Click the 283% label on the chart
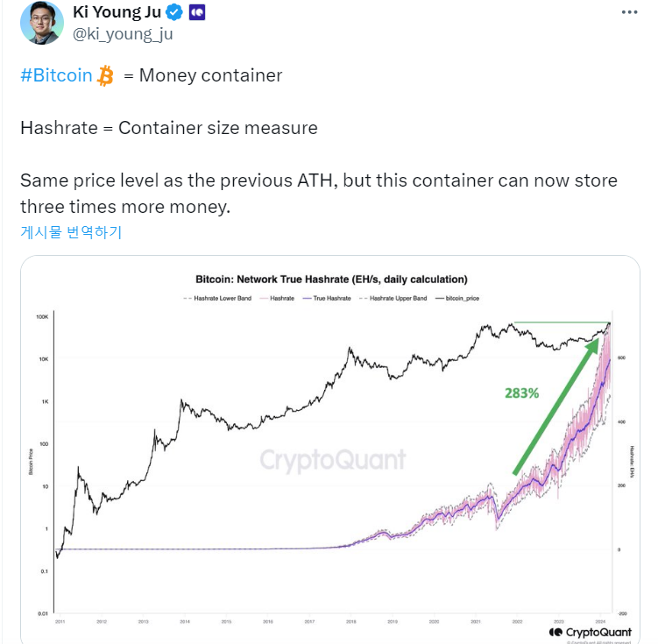Screen dimensions: 658x644 point(522,393)
